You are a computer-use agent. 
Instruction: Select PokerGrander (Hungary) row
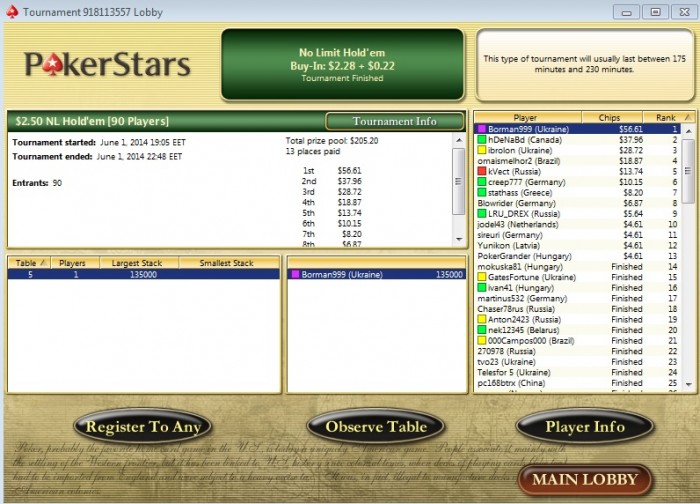578,256
